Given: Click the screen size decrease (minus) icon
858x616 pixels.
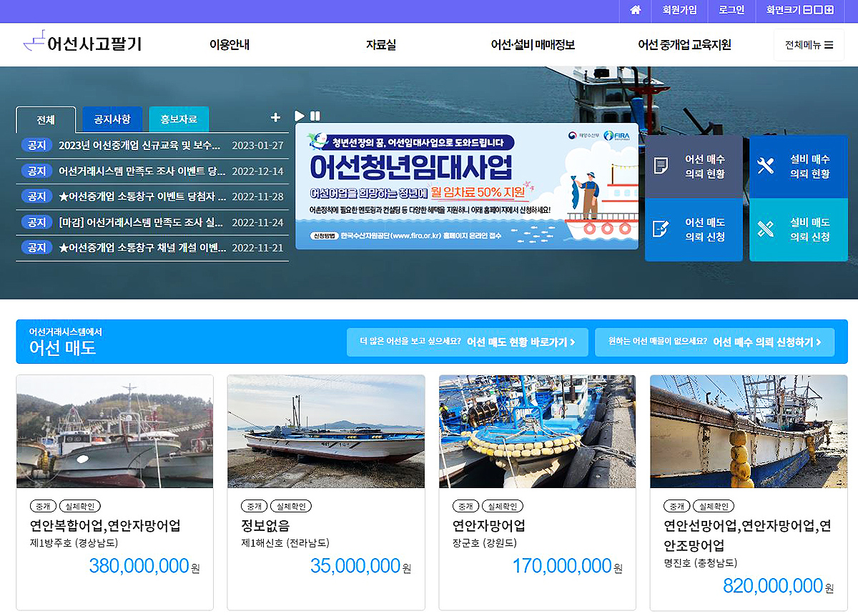Looking at the screenshot, I should [x=808, y=10].
